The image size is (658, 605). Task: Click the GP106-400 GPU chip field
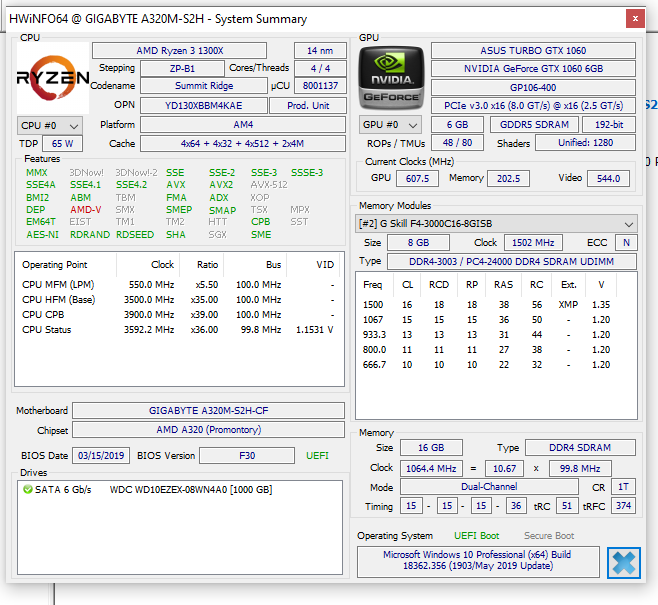[533, 88]
